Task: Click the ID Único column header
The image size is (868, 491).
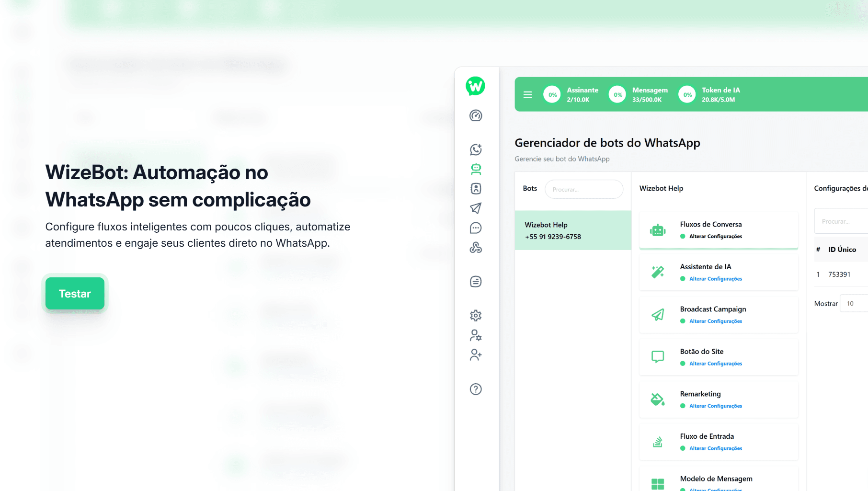Action: (842, 250)
